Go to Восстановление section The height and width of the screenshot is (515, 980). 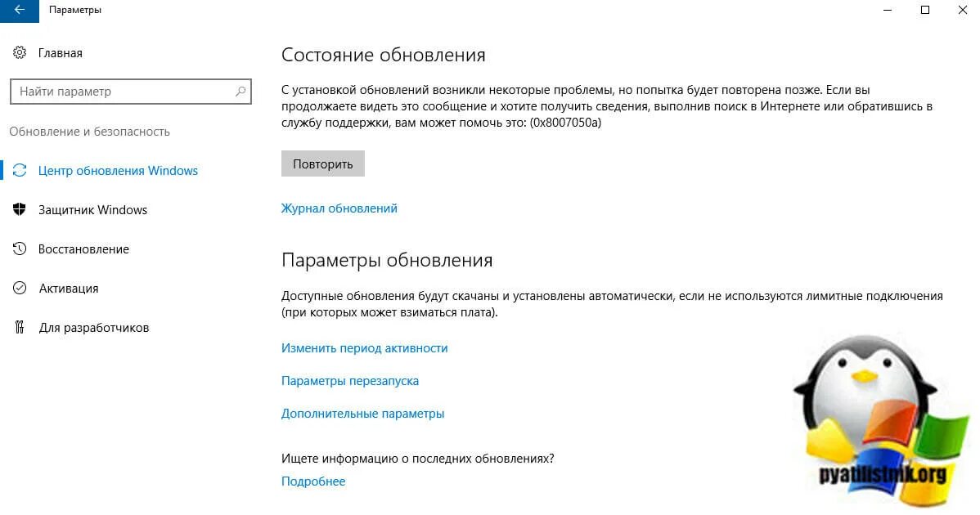pos(83,249)
